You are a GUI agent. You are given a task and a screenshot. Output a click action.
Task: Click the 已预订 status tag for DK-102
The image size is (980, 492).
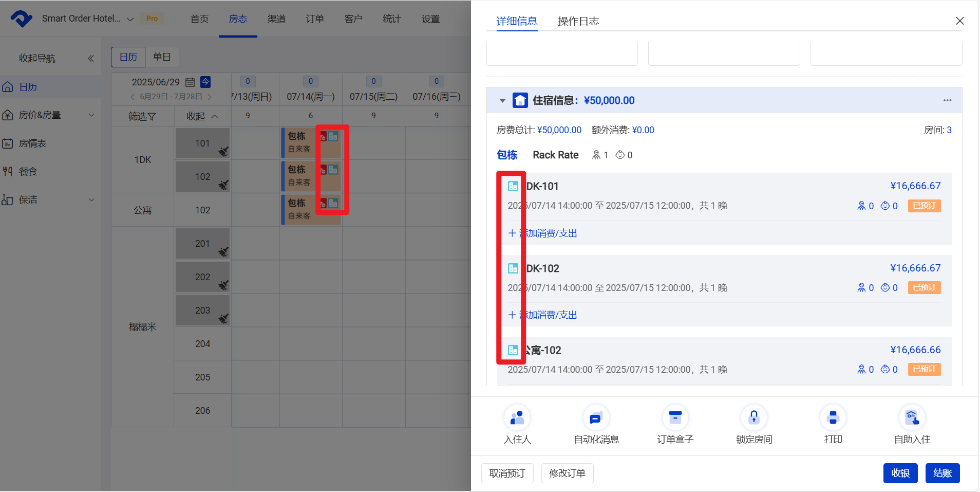click(x=924, y=287)
